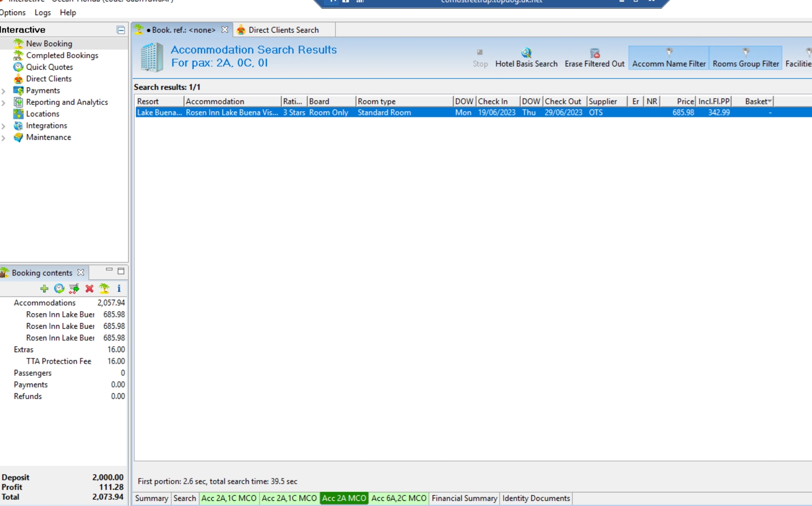Screen dimensions: 812x506
Task: Switch to the Direct Clients Search tab
Action: pyautogui.click(x=283, y=30)
